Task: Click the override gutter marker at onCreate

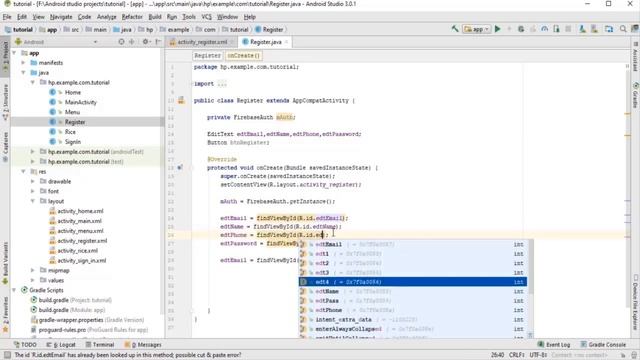Action: 180,167
